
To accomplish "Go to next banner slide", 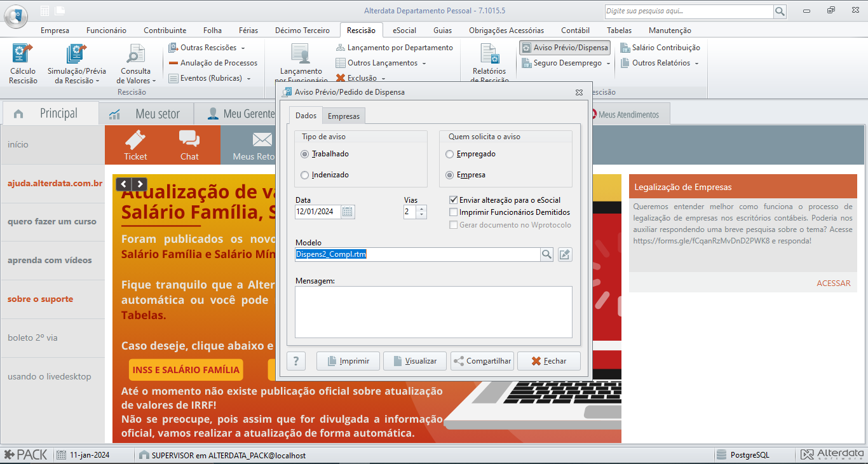I will pyautogui.click(x=140, y=184).
